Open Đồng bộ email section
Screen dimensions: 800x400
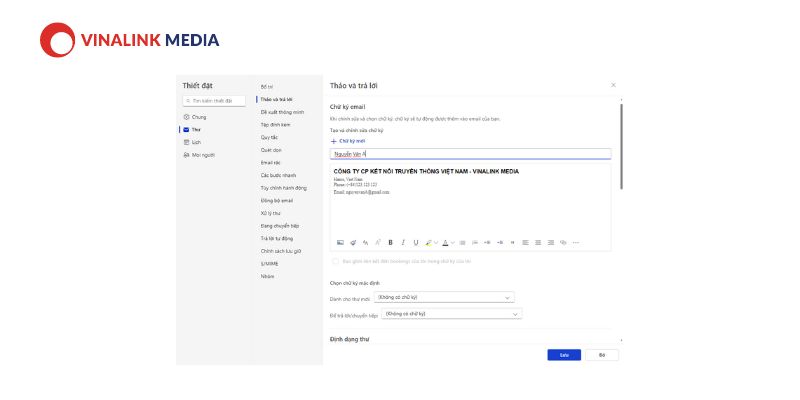[x=277, y=201]
